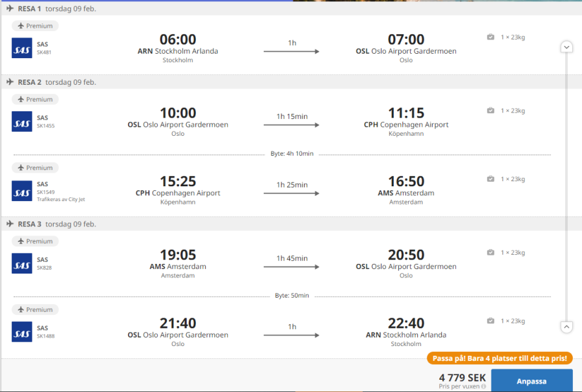The image size is (582, 392).
Task: Click the info icon beside Pris per vuxen
Action: pos(483,386)
